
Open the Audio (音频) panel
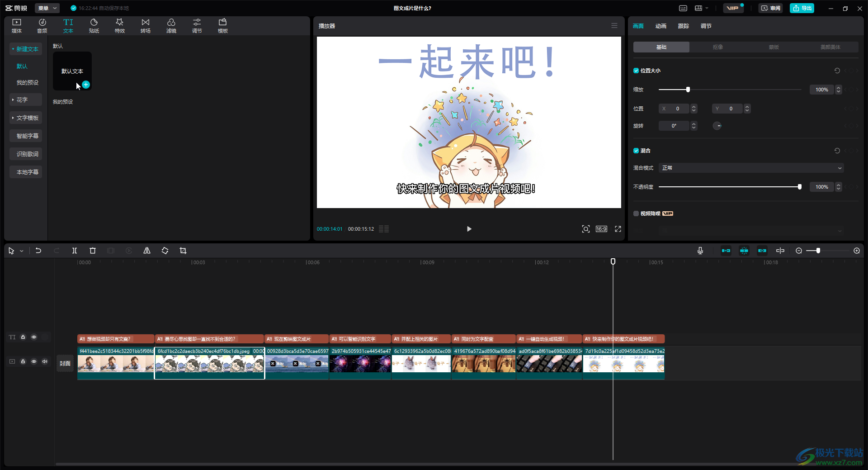tap(42, 26)
